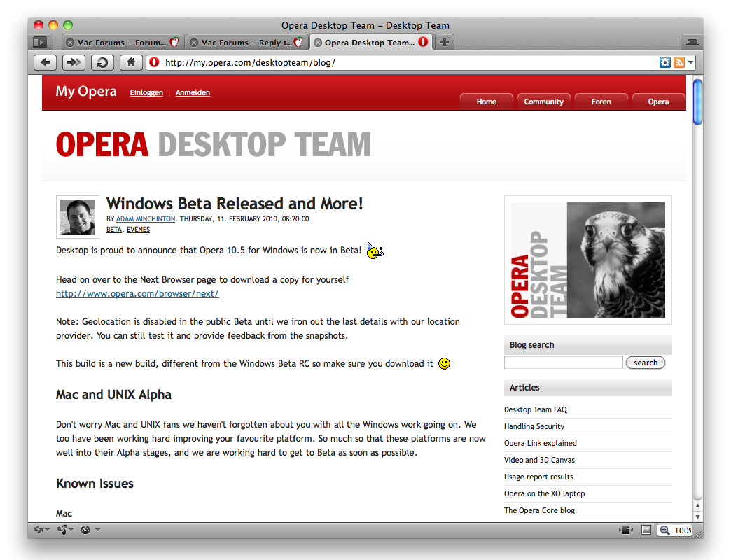Click Adam Minchinton's author photo

pyautogui.click(x=78, y=216)
